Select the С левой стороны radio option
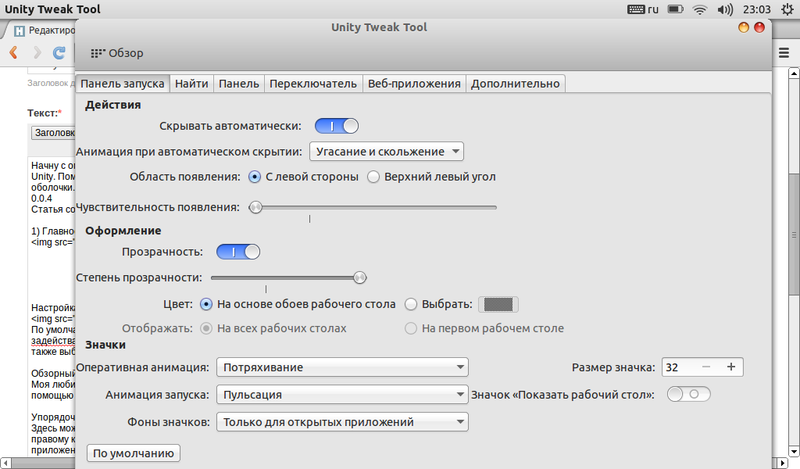The width and height of the screenshot is (800, 469). (304, 177)
